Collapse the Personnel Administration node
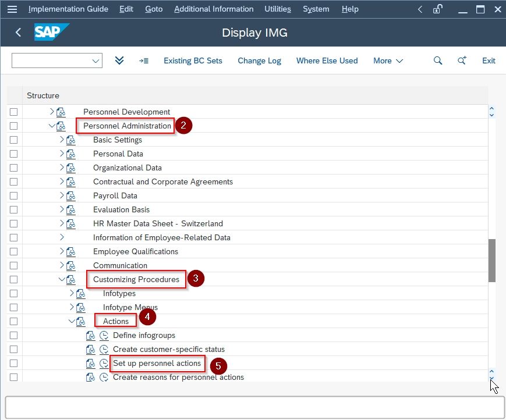This screenshot has height=420, width=506. [52, 126]
